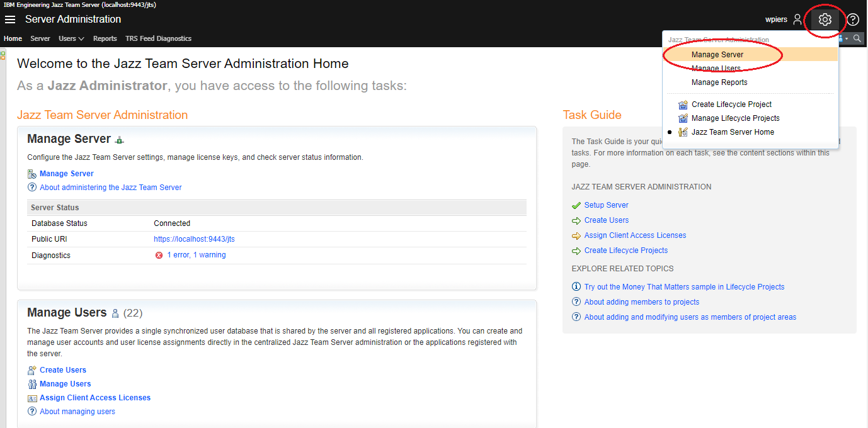Click Assign Client Access Licenses in Manage Users
The height and width of the screenshot is (428, 868).
click(x=95, y=398)
